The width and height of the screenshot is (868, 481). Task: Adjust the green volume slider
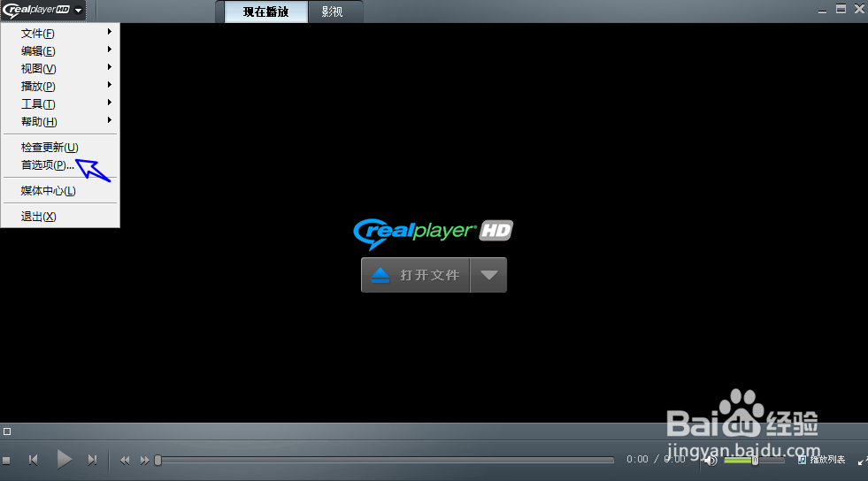point(754,460)
